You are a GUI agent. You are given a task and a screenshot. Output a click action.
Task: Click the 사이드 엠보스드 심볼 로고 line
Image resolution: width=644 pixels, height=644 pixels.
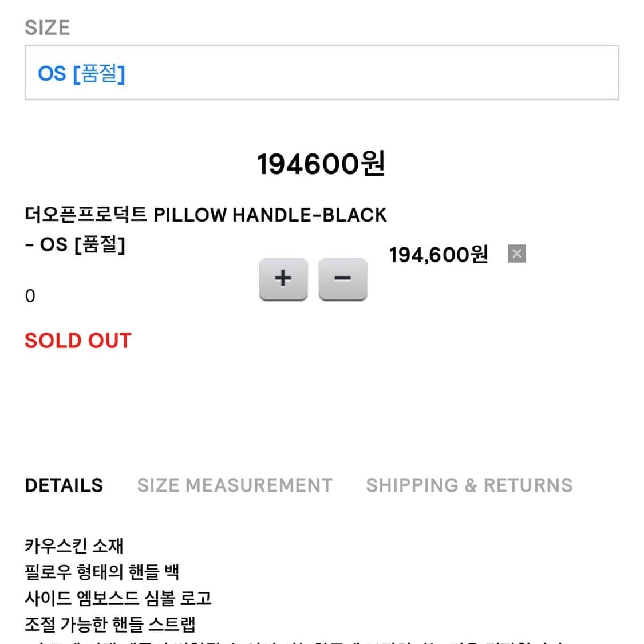point(118,598)
